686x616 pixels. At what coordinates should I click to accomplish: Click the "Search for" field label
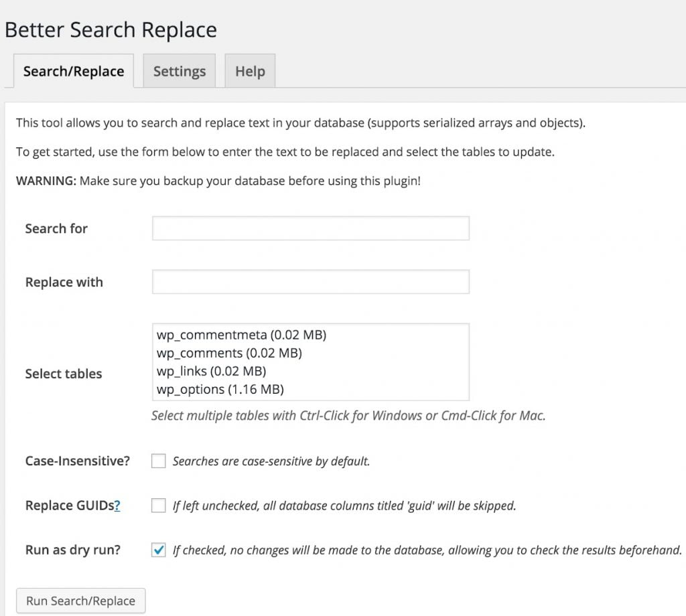(x=56, y=228)
